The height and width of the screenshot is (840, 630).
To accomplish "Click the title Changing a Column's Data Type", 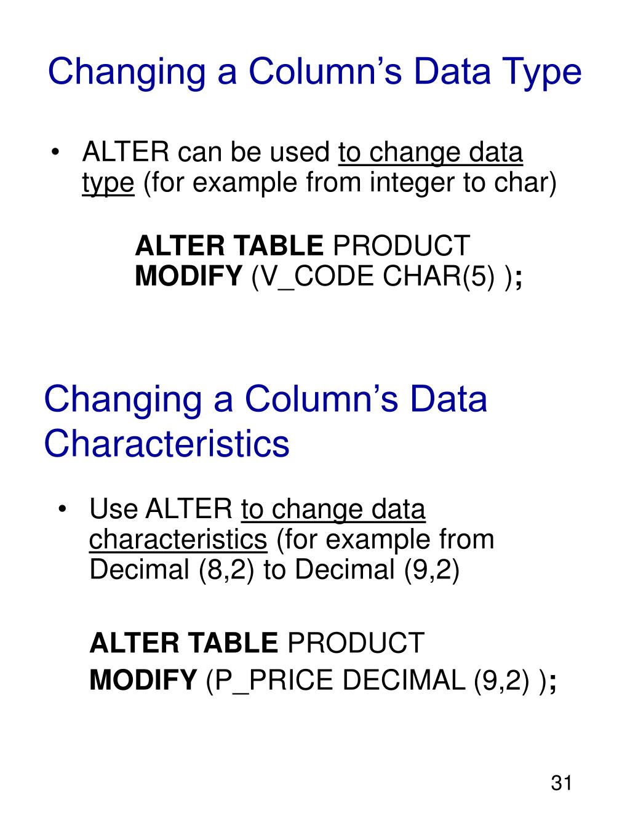I will coord(314,72).
